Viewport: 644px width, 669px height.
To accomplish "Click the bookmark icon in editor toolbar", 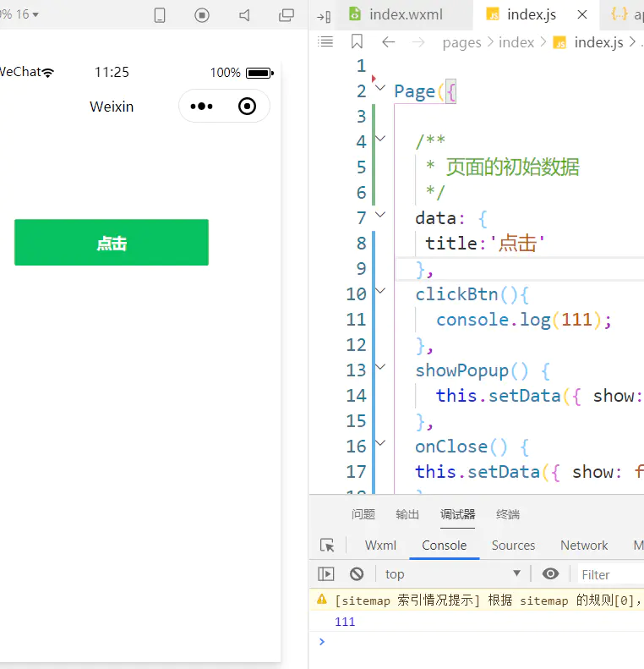I will pyautogui.click(x=357, y=41).
